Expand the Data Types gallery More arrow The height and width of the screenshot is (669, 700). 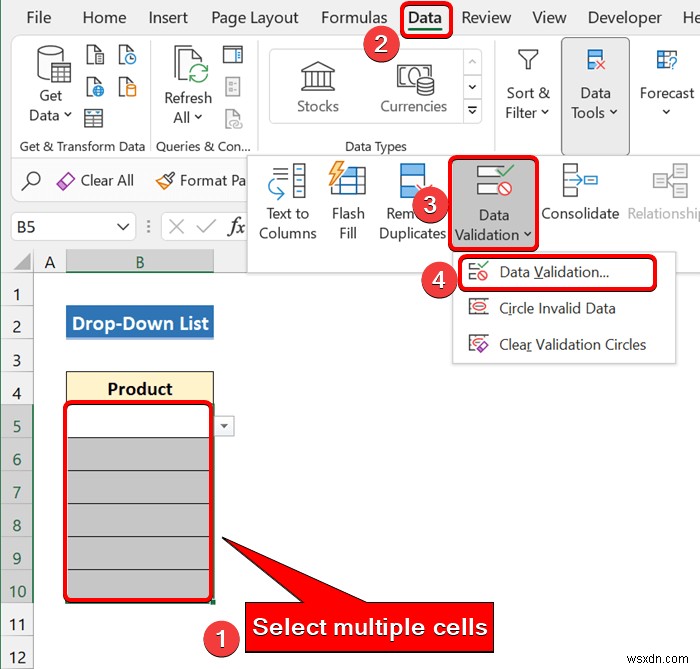point(472,110)
